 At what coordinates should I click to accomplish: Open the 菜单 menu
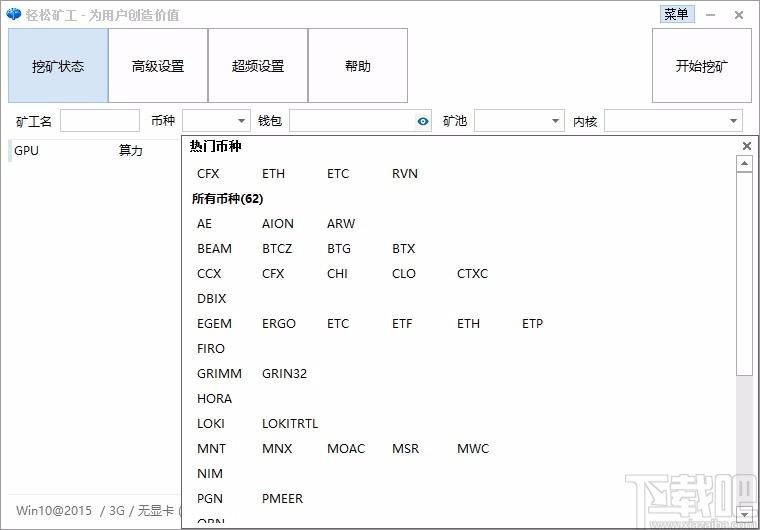click(677, 14)
